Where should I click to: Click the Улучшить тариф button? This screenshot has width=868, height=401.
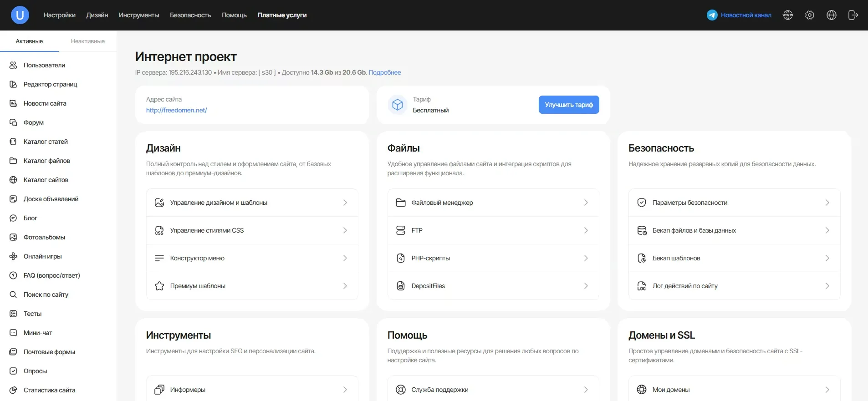tap(569, 105)
